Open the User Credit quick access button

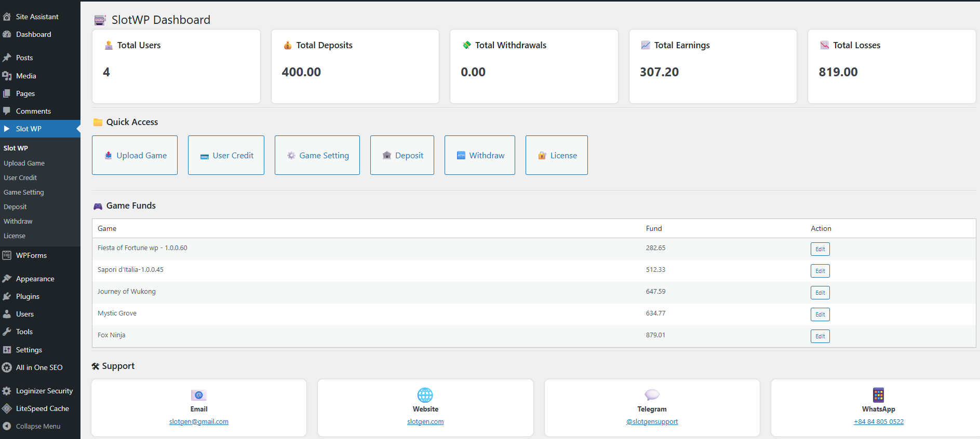point(226,155)
